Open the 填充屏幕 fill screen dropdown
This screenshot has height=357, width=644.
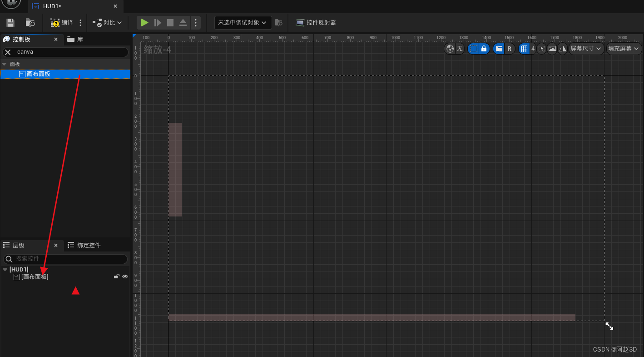[x=624, y=49]
